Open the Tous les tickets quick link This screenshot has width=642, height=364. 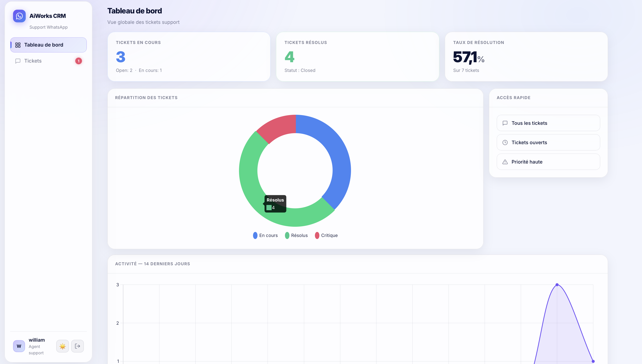coord(548,123)
